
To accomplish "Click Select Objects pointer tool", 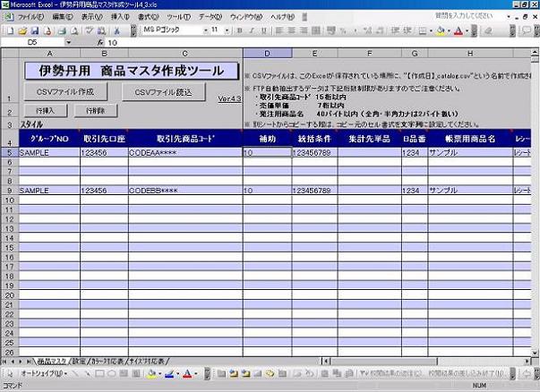I will point(10,373).
